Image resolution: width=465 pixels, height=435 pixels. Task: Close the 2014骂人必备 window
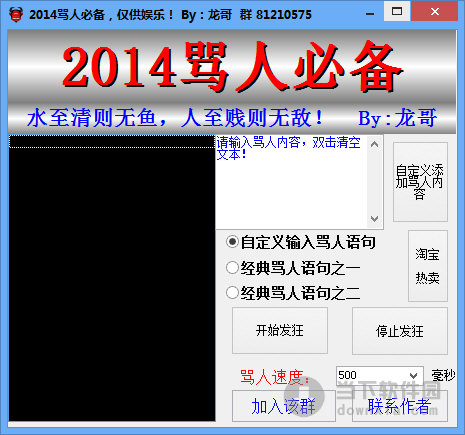(x=434, y=11)
